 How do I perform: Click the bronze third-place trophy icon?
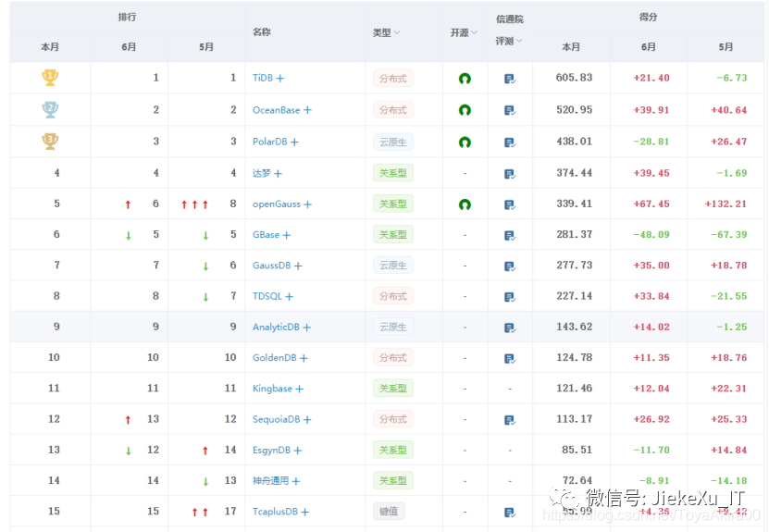(50, 142)
